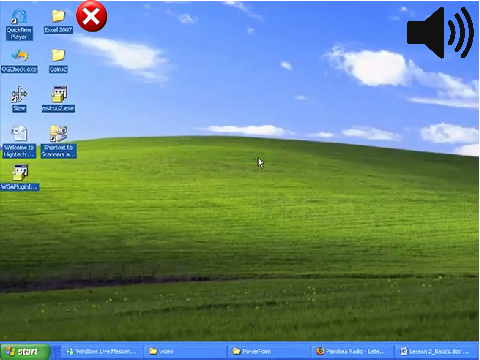The height and width of the screenshot is (360, 480).
Task: Switch to Windows Live Messenger taskbar button
Action: pos(103,351)
